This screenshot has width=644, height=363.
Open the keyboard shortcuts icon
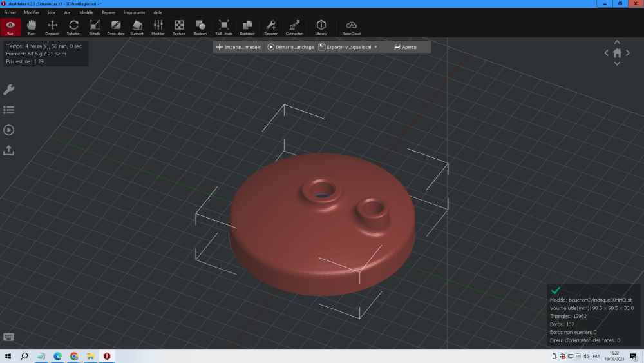8,337
